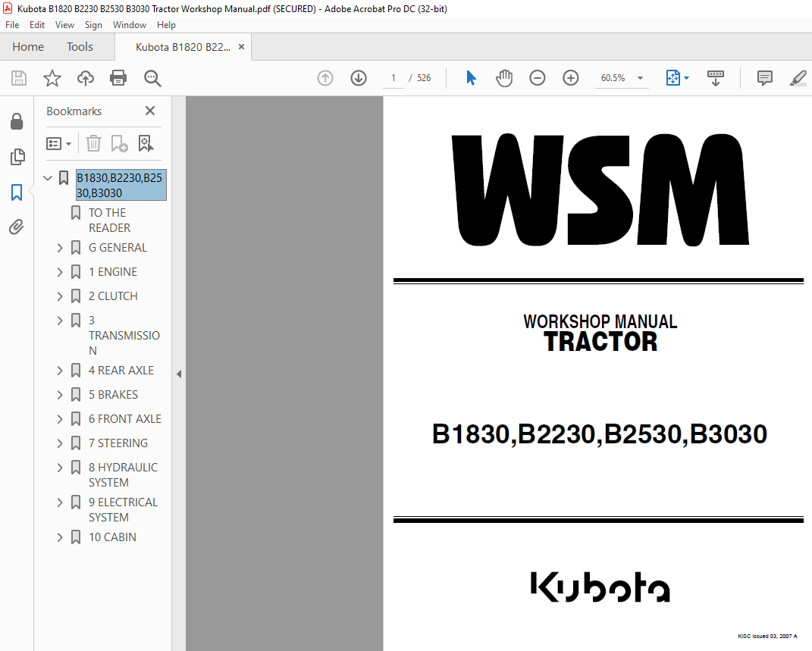Expand the 6 FRONT AXLE bookmark
The image size is (812, 651).
60,419
